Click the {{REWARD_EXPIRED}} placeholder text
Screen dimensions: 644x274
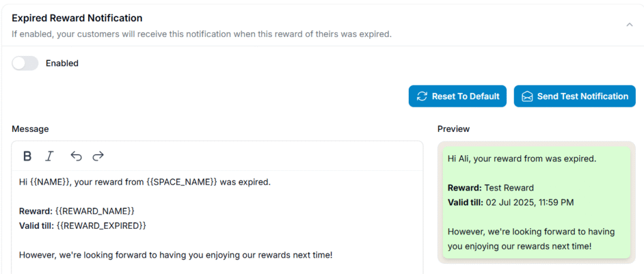(x=101, y=226)
